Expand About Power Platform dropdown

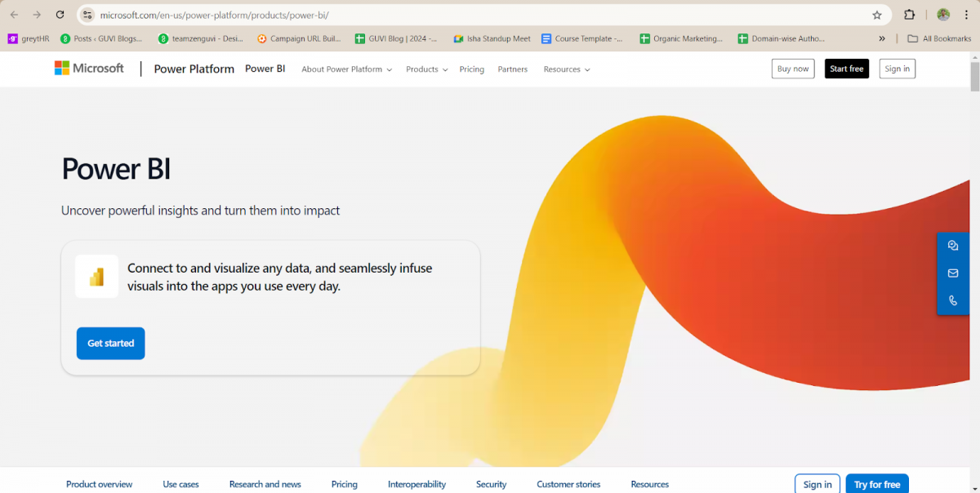pos(346,69)
